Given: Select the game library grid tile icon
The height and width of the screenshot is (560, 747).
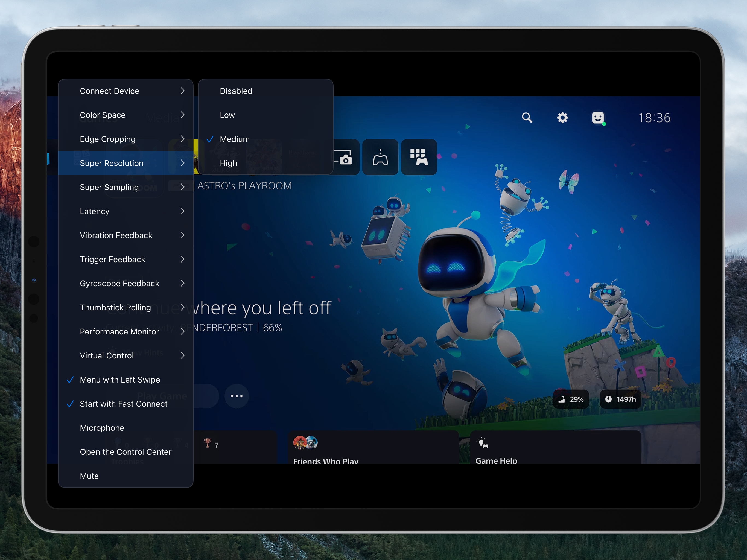Looking at the screenshot, I should [x=419, y=157].
